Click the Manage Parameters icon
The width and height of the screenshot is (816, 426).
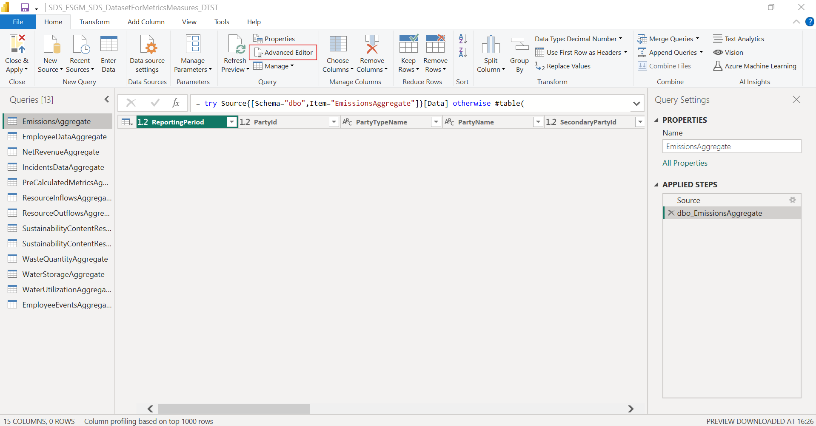[x=193, y=44]
